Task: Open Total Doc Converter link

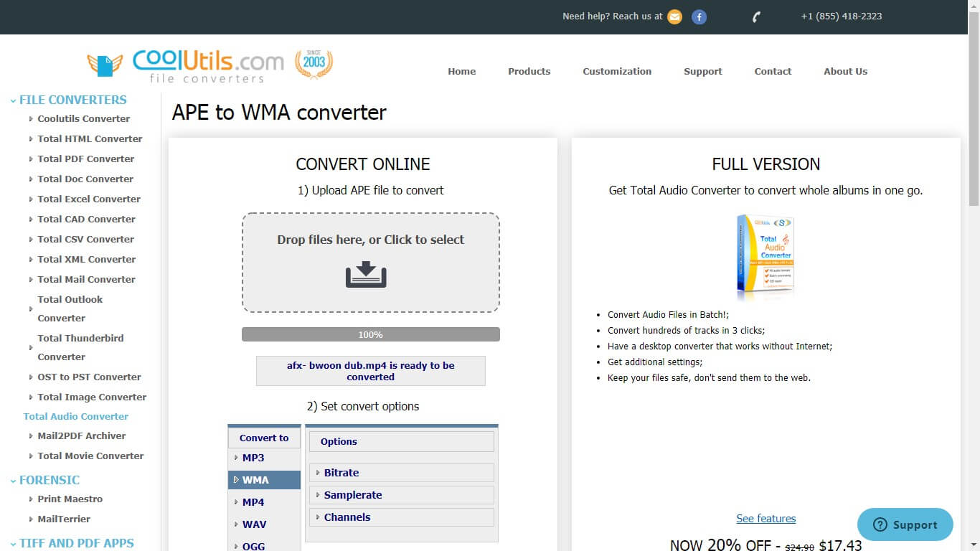Action: [85, 179]
